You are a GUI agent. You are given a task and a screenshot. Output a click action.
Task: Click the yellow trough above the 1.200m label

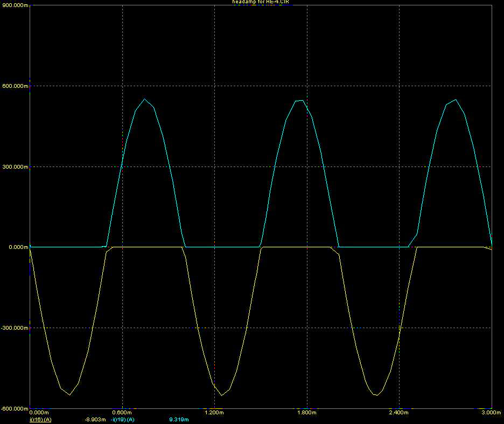[221, 395]
